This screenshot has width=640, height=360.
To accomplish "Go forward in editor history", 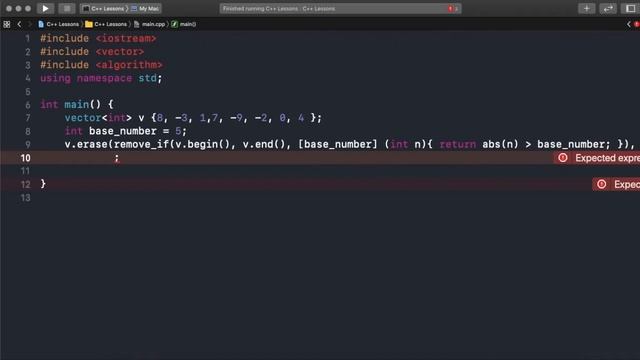I will point(29,24).
